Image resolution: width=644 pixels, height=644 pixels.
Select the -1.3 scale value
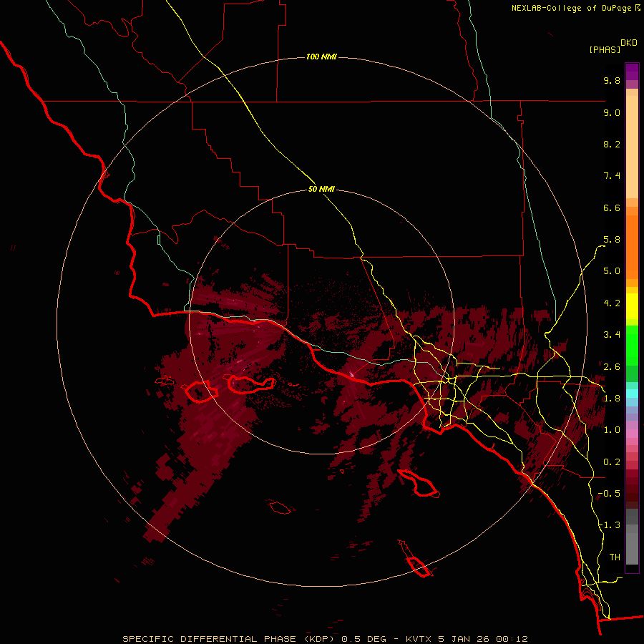click(609, 525)
